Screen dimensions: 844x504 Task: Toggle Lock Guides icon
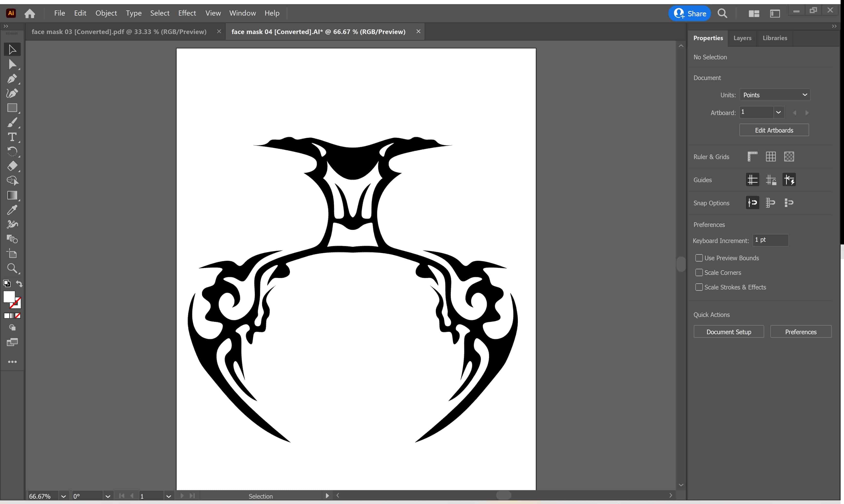[771, 180]
